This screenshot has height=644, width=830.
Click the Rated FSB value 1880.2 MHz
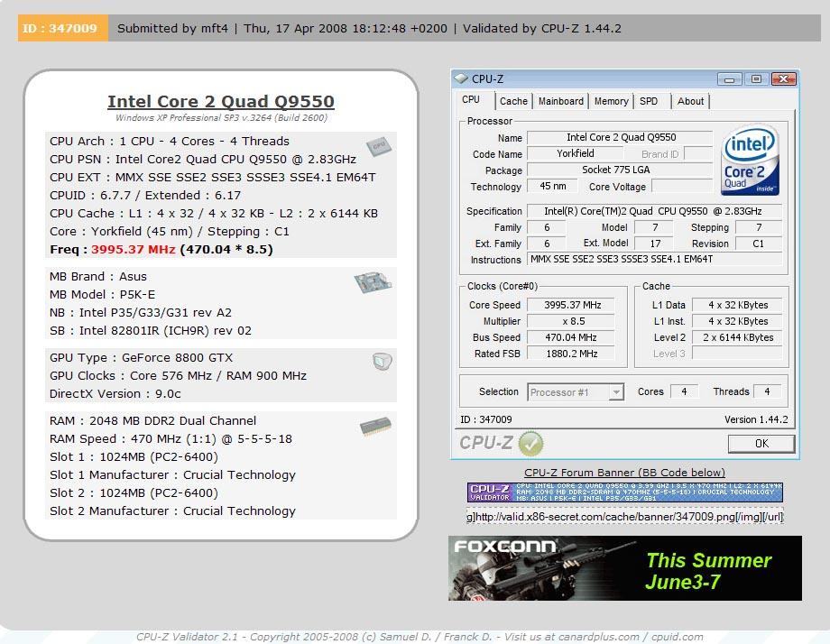pyautogui.click(x=572, y=354)
